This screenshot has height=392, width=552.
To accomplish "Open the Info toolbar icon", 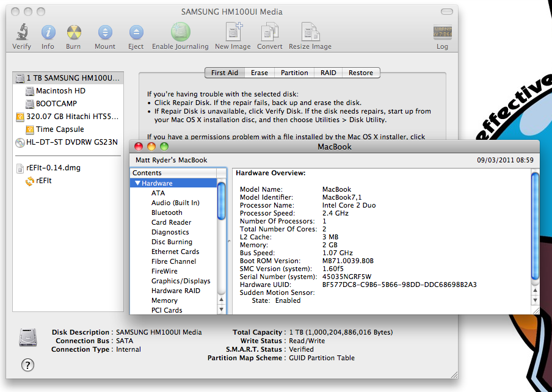I will 48,32.
